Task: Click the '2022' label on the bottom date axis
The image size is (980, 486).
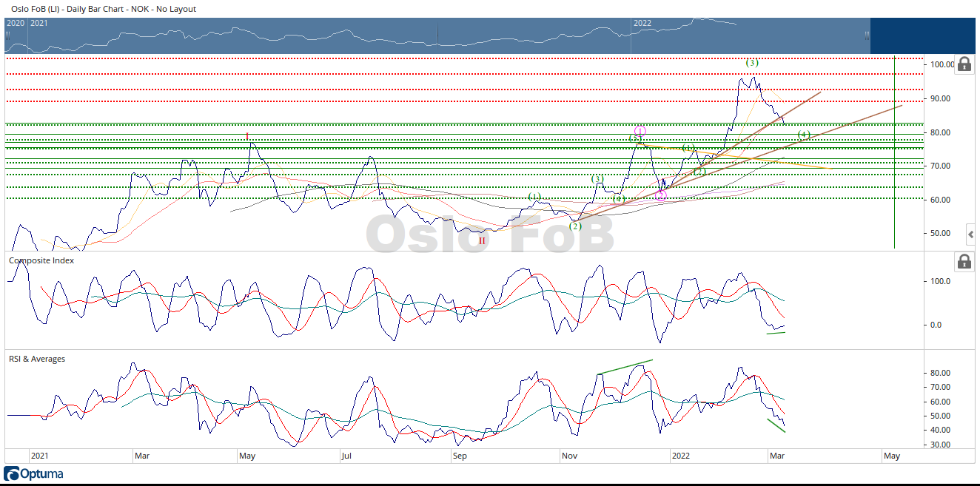Action: [x=680, y=456]
